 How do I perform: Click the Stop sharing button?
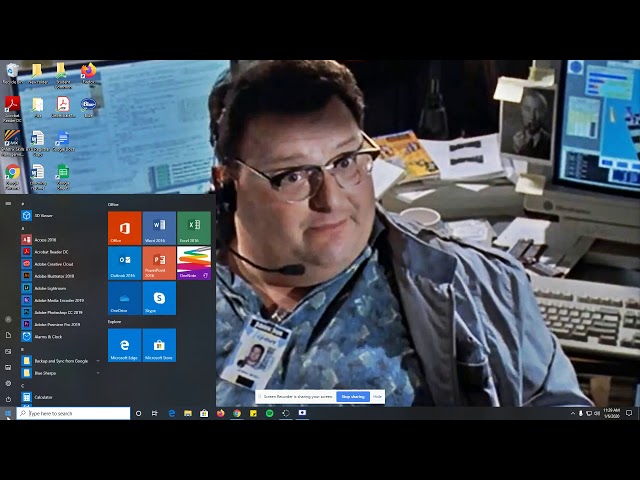coord(353,396)
